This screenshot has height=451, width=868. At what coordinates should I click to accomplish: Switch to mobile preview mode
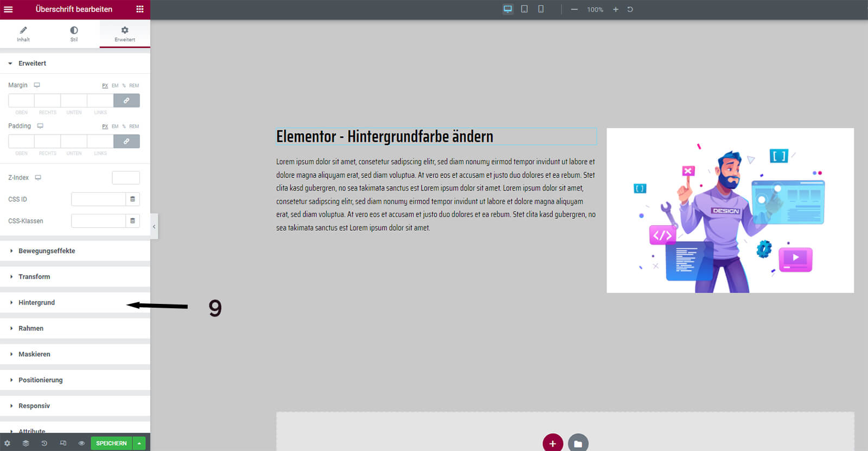click(541, 9)
